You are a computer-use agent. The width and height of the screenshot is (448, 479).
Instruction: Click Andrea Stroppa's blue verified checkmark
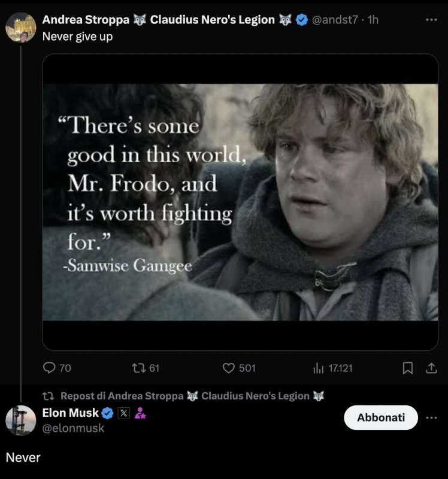point(302,20)
